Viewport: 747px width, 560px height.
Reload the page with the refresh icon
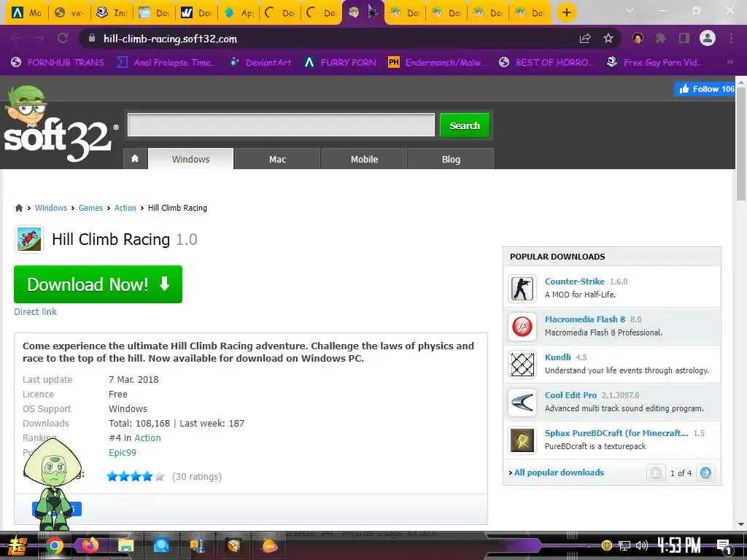(63, 39)
